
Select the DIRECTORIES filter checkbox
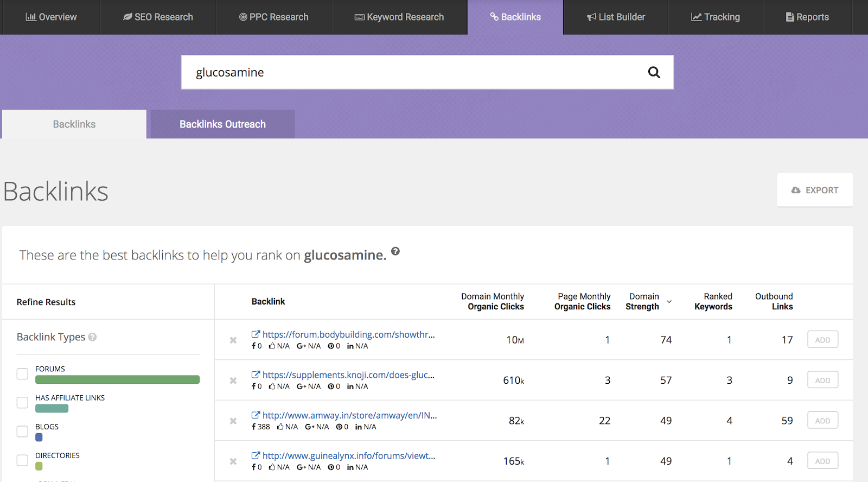point(22,460)
